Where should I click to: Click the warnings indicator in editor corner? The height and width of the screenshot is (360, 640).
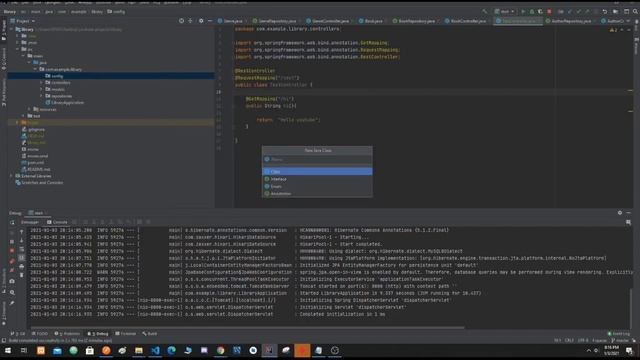point(614,30)
